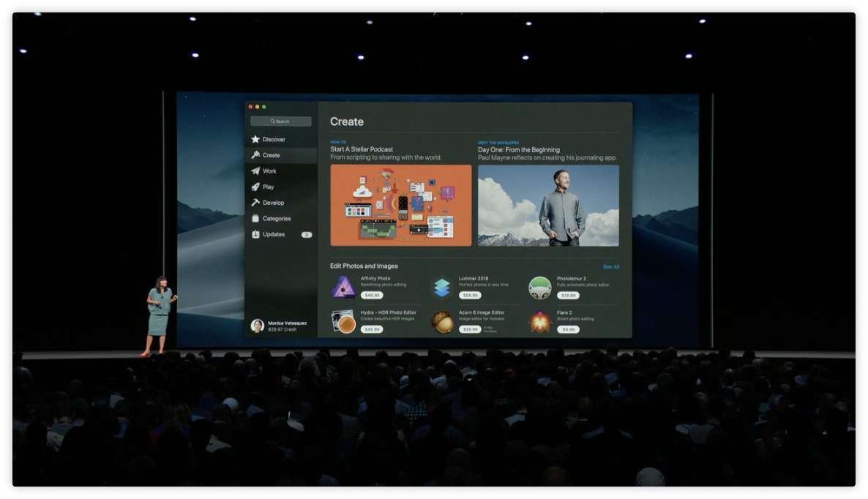Buy Affinity Photo for $49.99
The height and width of the screenshot is (499, 868).
[372, 296]
